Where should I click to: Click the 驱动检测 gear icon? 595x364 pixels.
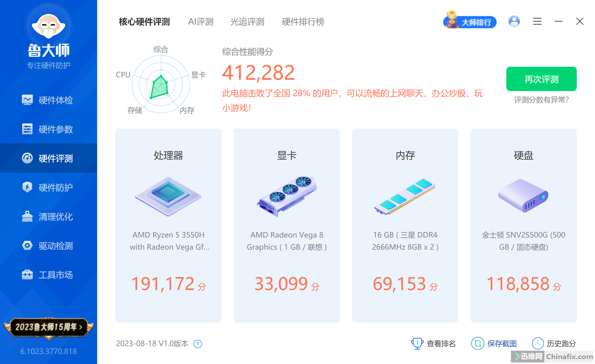[x=27, y=245]
